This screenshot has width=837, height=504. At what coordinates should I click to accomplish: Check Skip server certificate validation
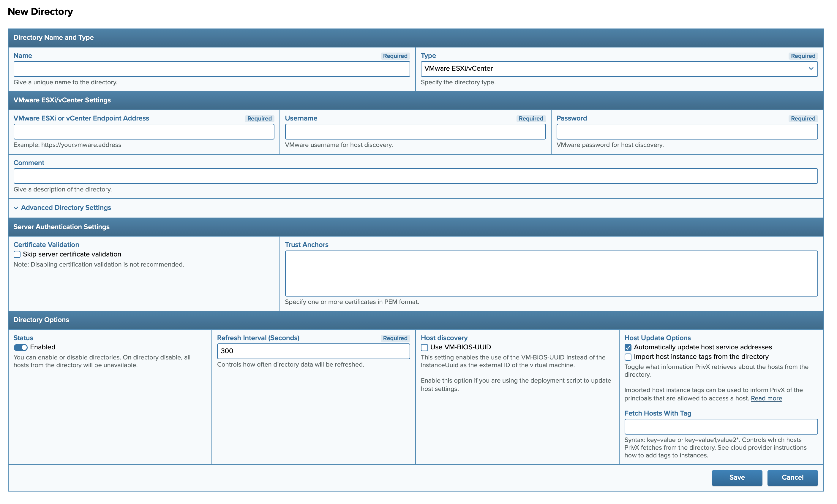[x=17, y=255]
